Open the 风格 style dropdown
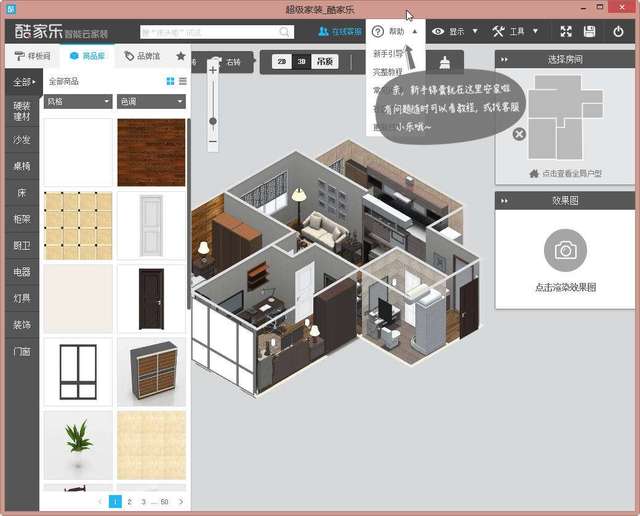Viewport: 640px width, 516px height. (78, 102)
